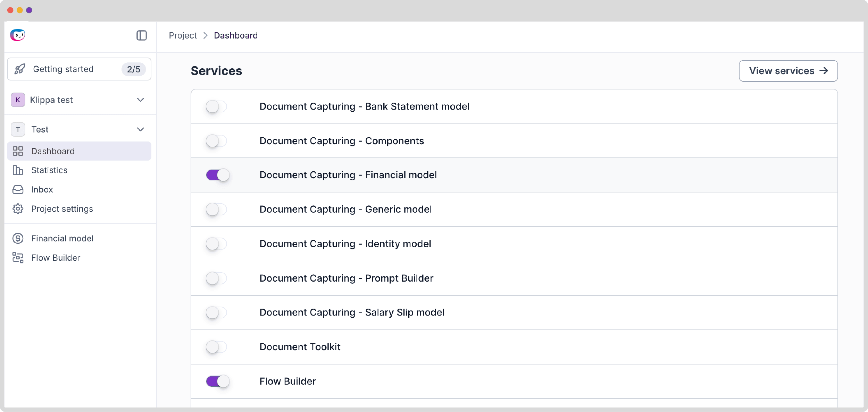Click 'Document Capturing - Salary Slip model' label
The image size is (868, 412).
[x=352, y=312]
